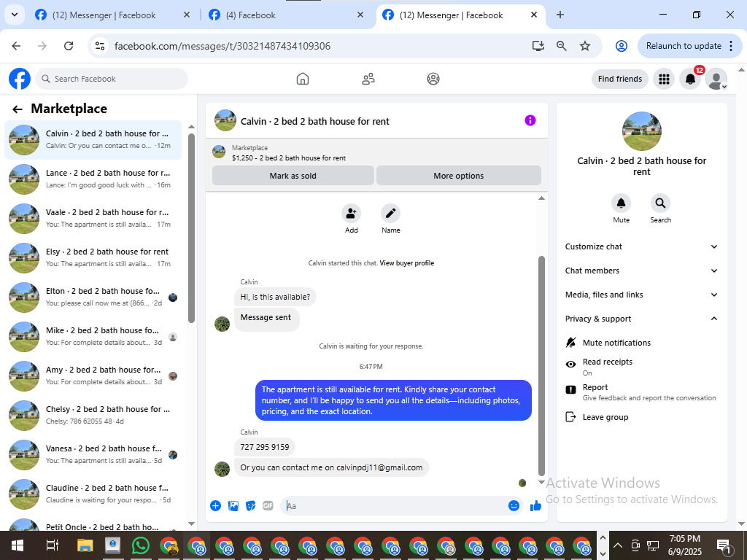The width and height of the screenshot is (747, 560).
Task: Switch to the first Messenger tab
Action: coord(112,15)
